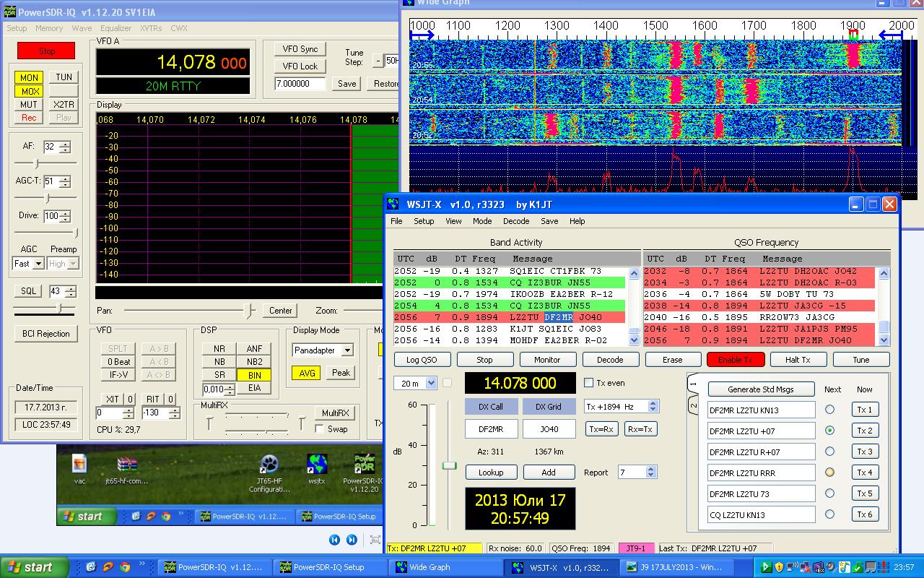Open the Equalizer menu in PowerSDR

coord(115,28)
